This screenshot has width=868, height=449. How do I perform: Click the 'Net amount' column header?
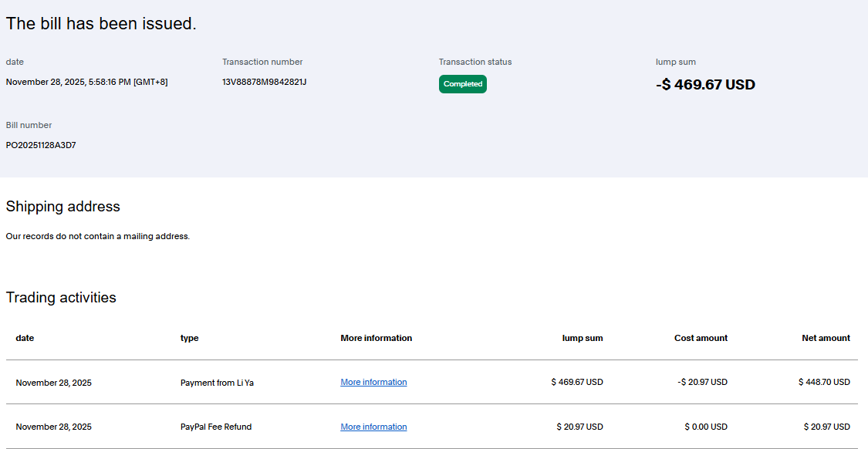point(826,338)
